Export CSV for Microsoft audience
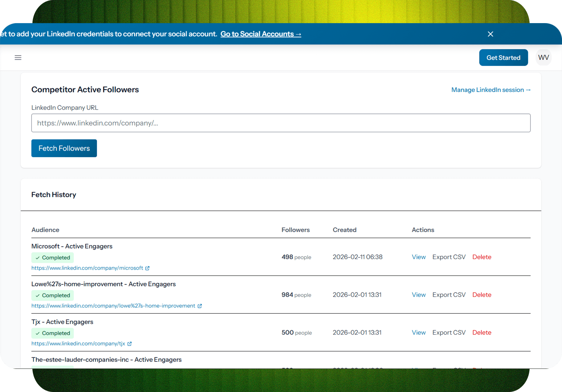The image size is (562, 392). (x=449, y=257)
